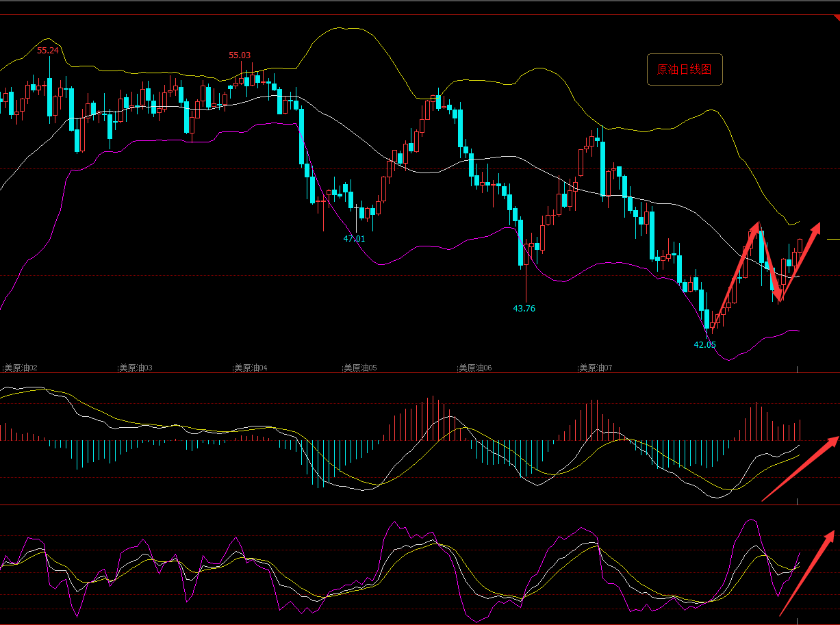
Task: Click the tallest red MACD histogram bar in 05
Action: click(x=432, y=418)
